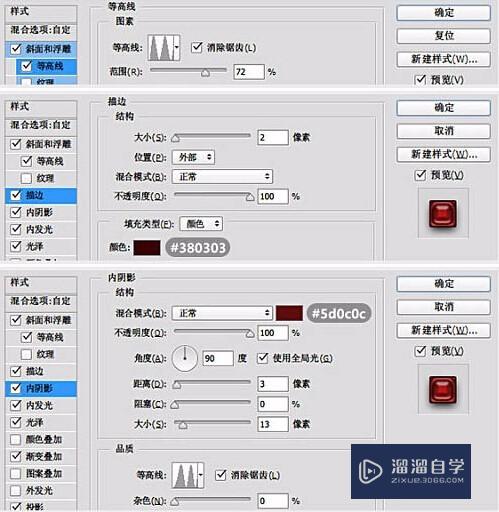Click the red button style preview thumbnail in 描边 dialog
Image resolution: width=499 pixels, height=512 pixels.
(443, 214)
